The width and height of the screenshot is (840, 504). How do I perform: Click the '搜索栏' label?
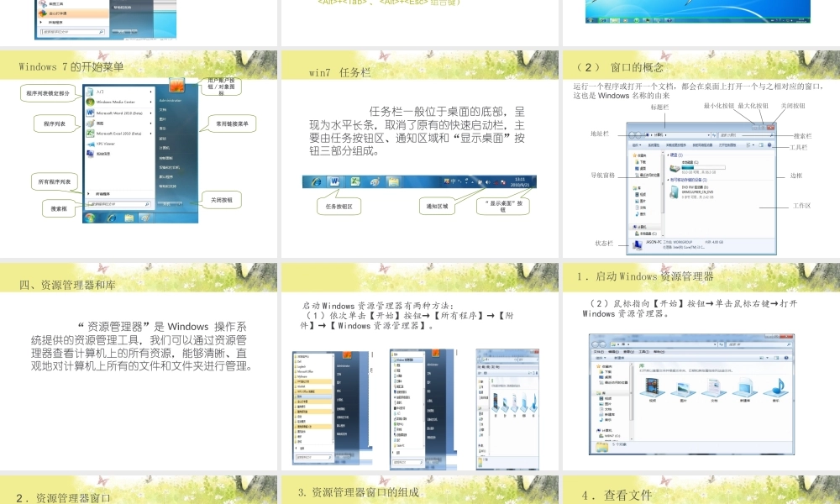click(x=802, y=136)
